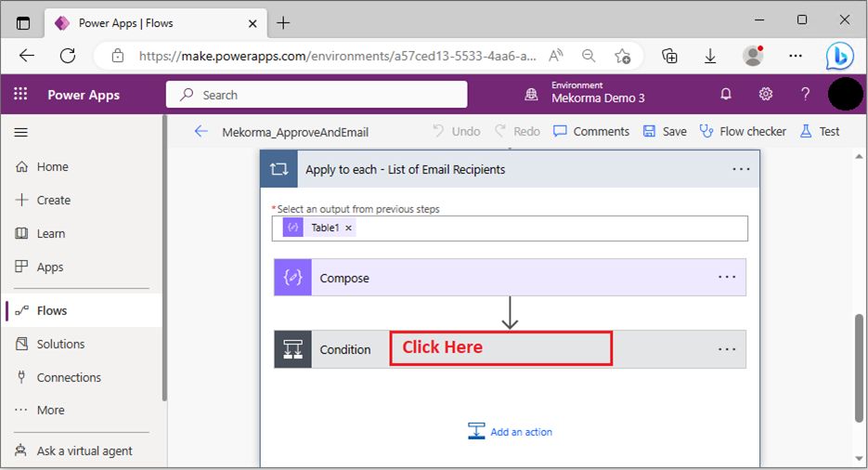Click Add an action link
Viewport: 868px width, 470px height.
pos(510,431)
